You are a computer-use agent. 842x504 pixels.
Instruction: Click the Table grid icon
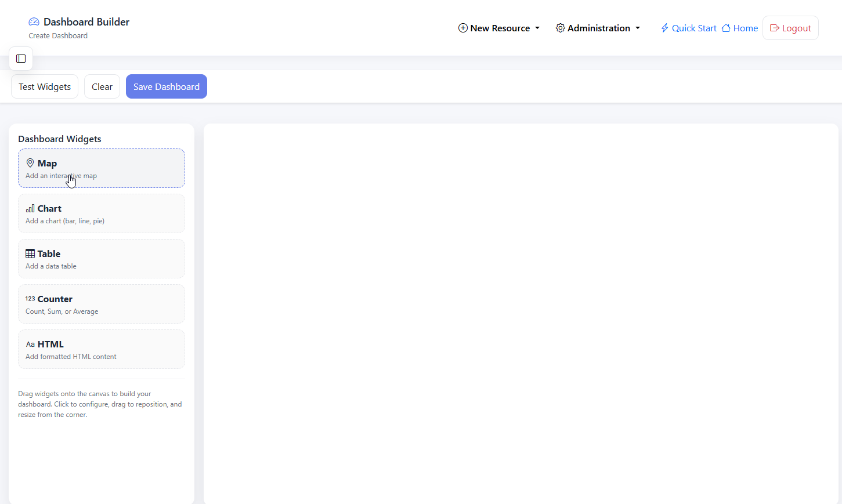tap(30, 254)
